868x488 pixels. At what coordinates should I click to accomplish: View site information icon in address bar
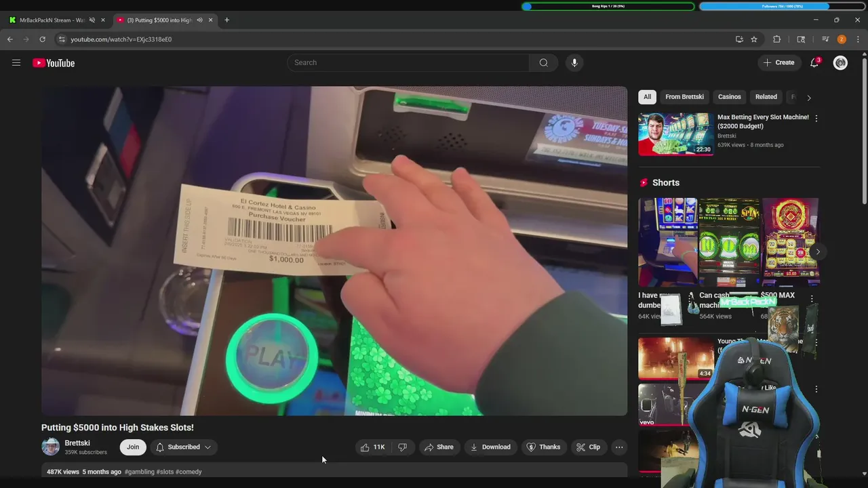[x=62, y=39]
